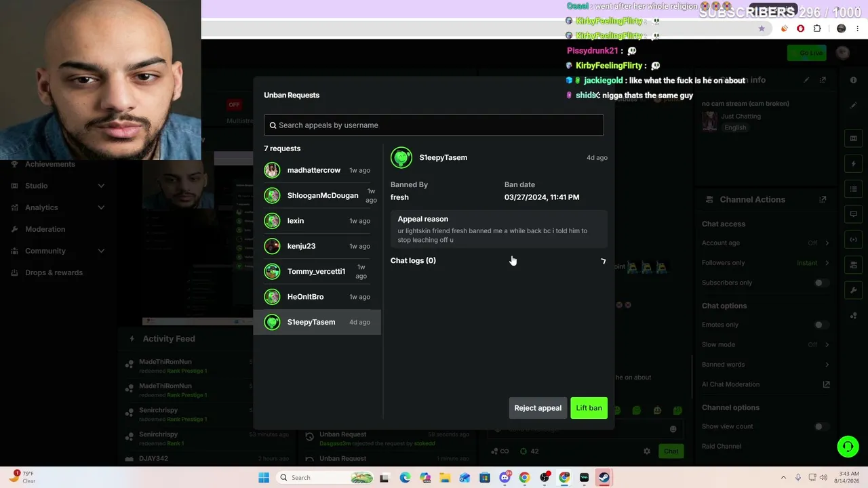Image resolution: width=868 pixels, height=488 pixels.
Task: Click the wrench tools widget icon
Action: (x=854, y=290)
